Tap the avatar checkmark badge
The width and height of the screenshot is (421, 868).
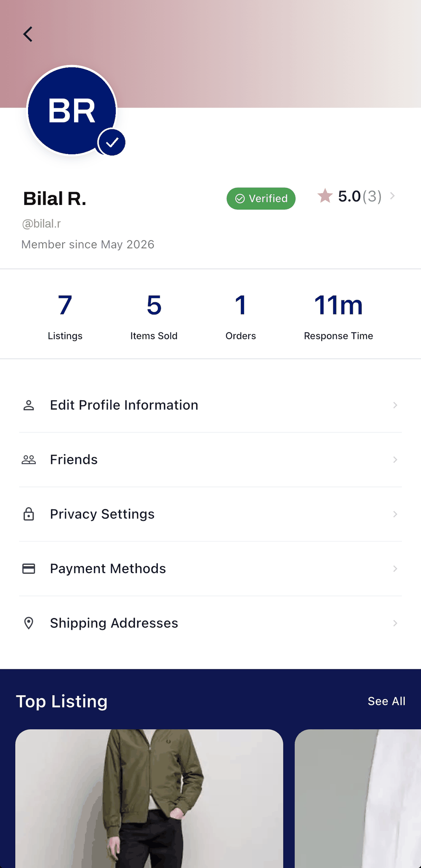[x=112, y=143]
